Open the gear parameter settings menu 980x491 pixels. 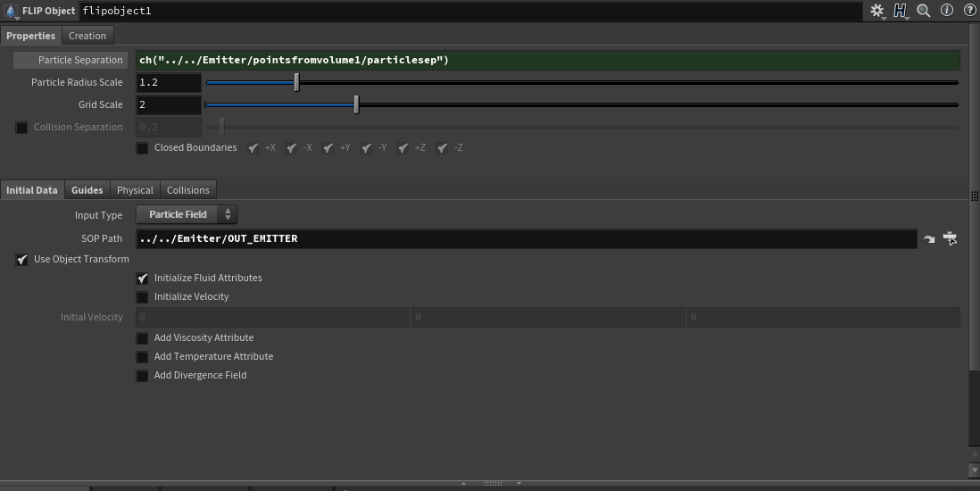(877, 11)
